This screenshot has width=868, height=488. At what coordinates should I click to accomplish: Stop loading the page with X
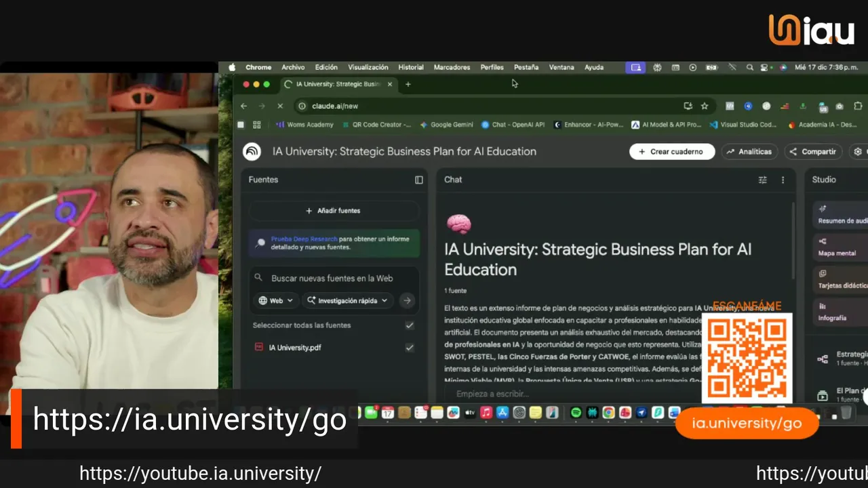279,106
